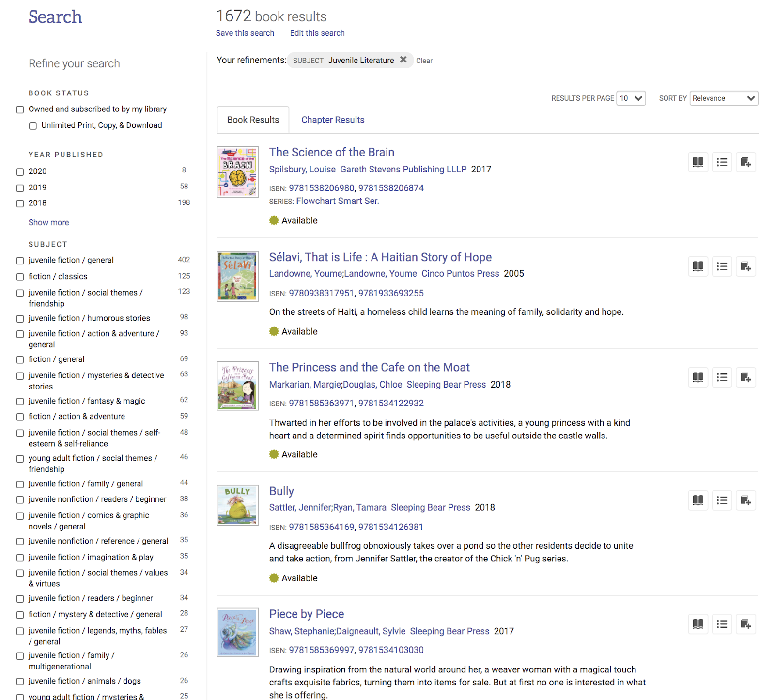
Task: Click author Sattler, Jennifer
Action: click(300, 508)
